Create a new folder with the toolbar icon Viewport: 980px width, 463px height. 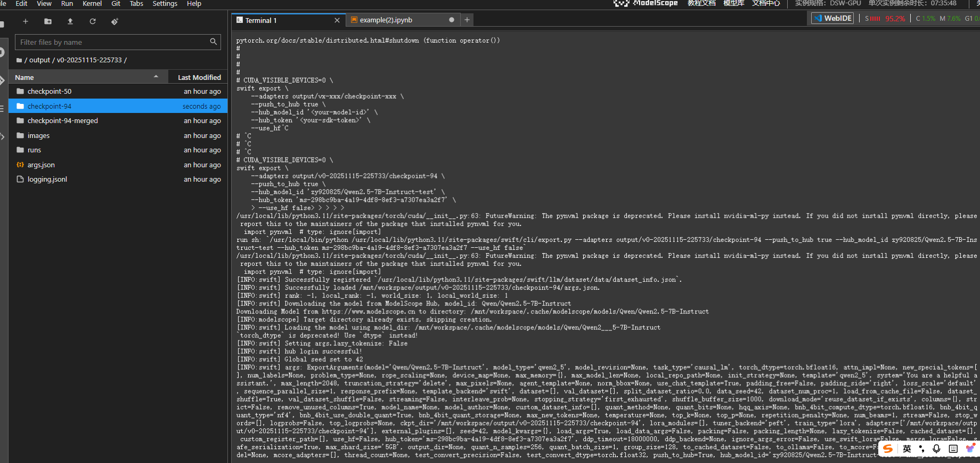point(48,21)
